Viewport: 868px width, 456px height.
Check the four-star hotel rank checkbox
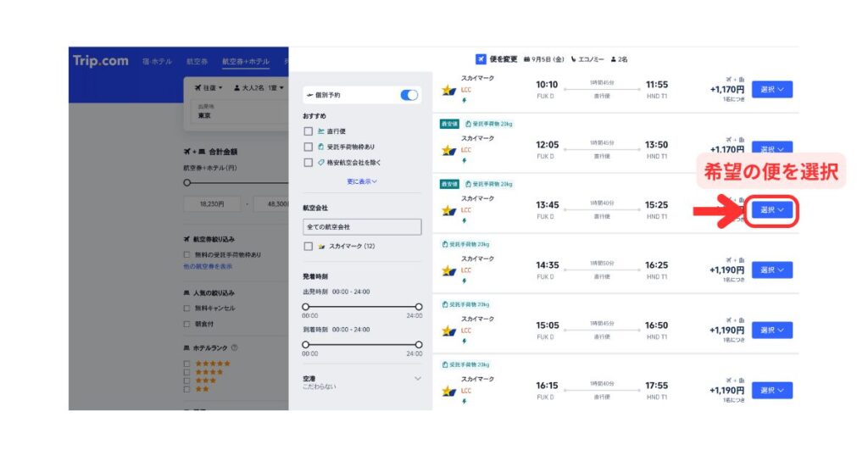pos(186,372)
